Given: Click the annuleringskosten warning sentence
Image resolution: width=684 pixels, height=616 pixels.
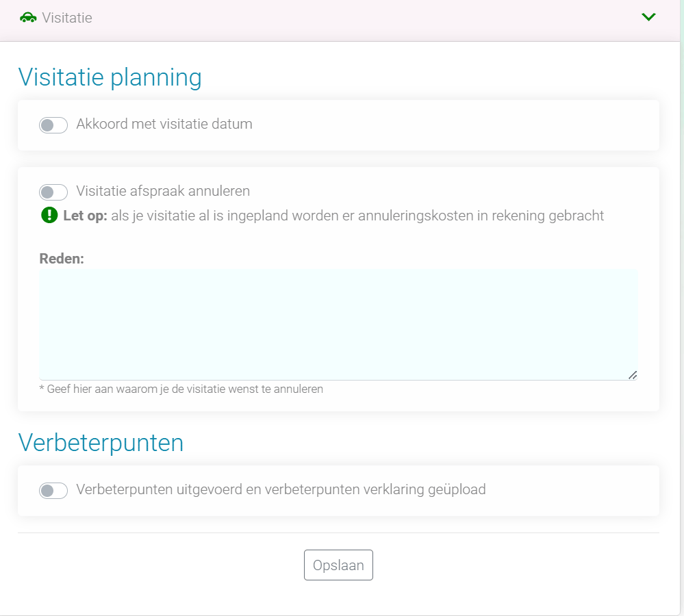Looking at the screenshot, I should [356, 216].
